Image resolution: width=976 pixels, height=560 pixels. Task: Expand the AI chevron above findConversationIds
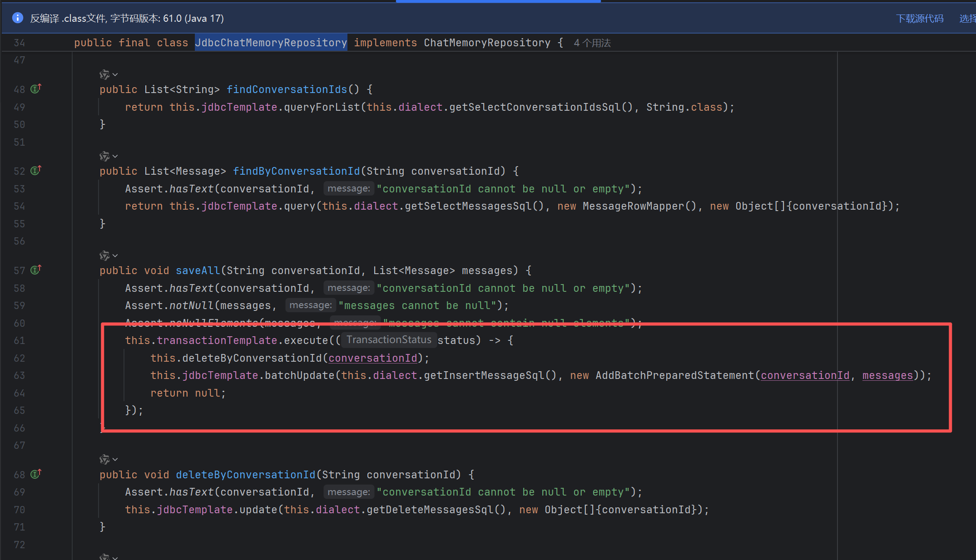[x=115, y=74]
